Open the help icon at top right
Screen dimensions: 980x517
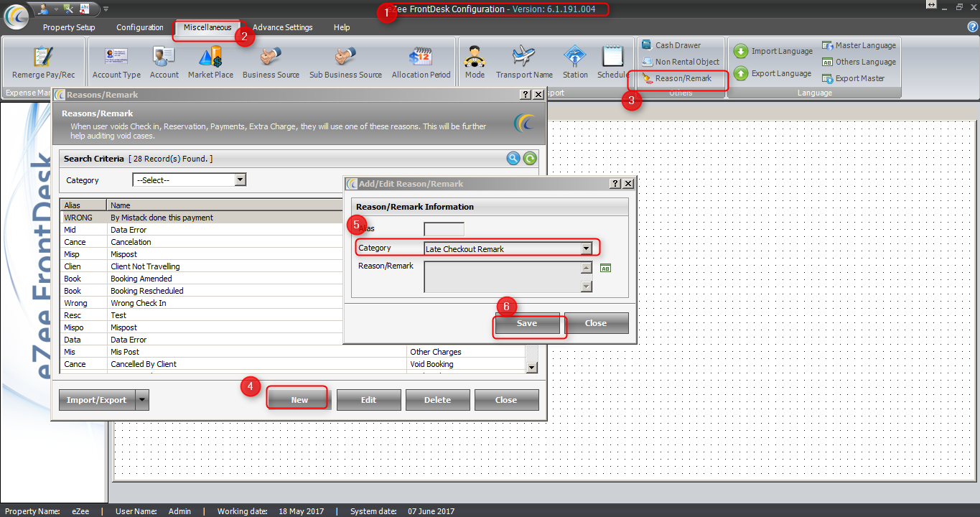pyautogui.click(x=973, y=27)
